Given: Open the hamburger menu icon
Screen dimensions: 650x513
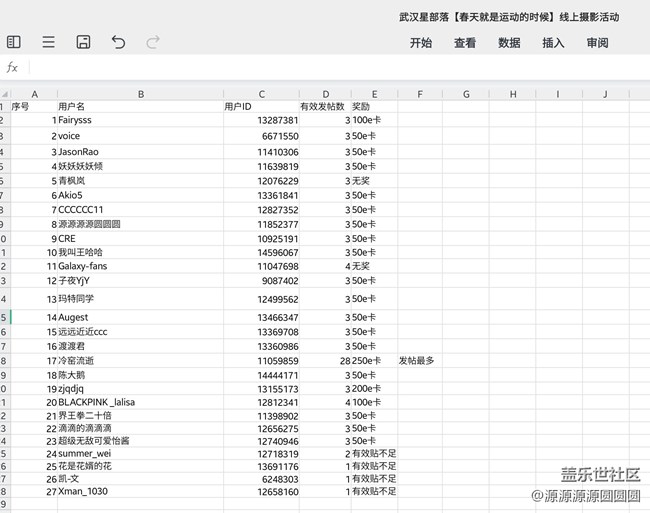Looking at the screenshot, I should (x=48, y=42).
